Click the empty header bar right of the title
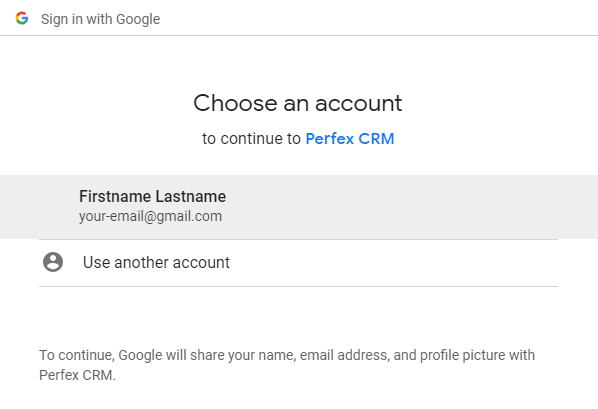598x409 pixels. coord(378,18)
